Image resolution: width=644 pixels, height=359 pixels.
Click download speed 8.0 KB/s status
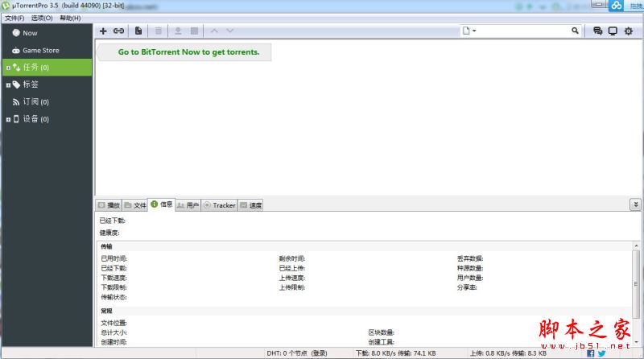click(x=395, y=353)
